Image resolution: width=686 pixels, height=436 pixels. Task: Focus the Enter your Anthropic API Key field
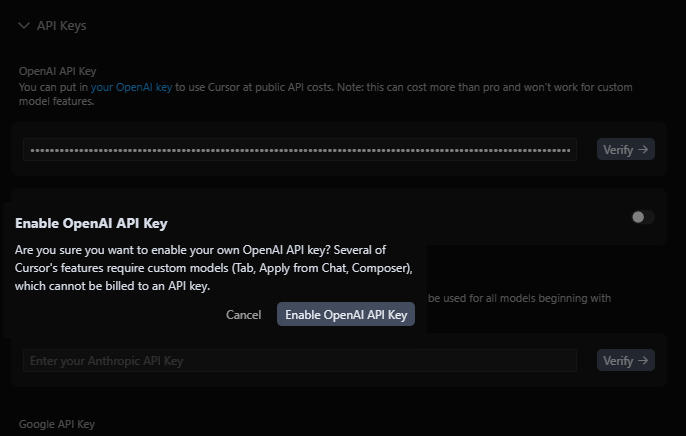click(x=300, y=360)
